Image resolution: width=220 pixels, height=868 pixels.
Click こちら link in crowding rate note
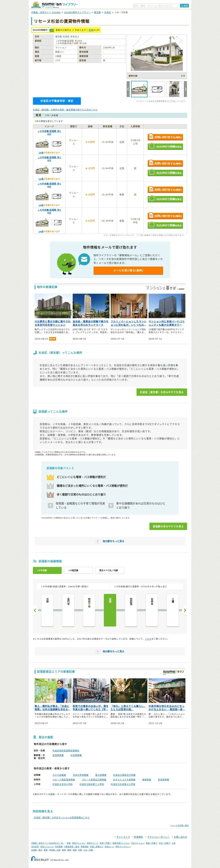(x=148, y=639)
